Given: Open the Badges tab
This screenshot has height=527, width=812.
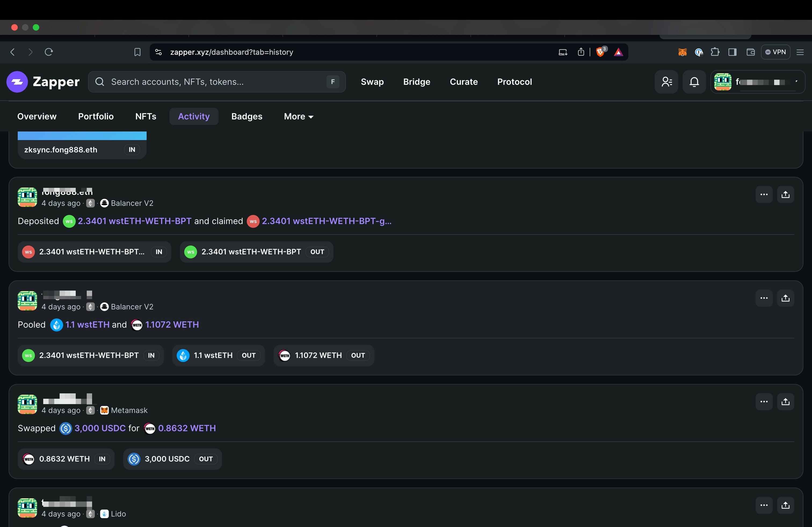Looking at the screenshot, I should click(247, 116).
